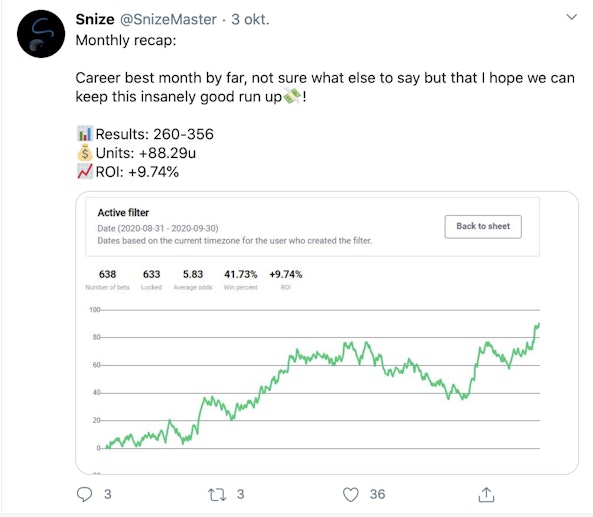Image resolution: width=593 pixels, height=517 pixels.
Task: Click the bar chart emoji before Results
Action: pos(84,134)
